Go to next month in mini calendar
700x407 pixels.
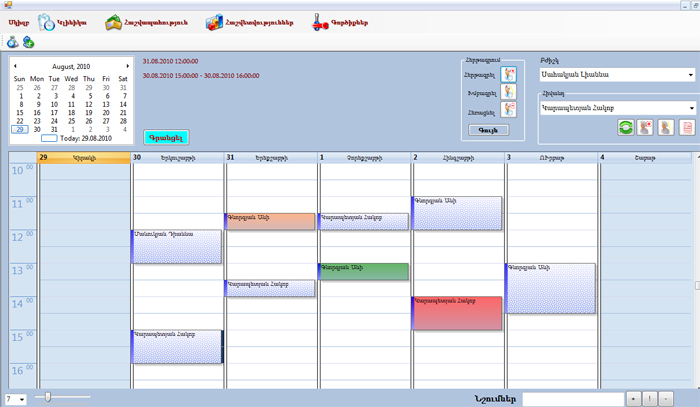(127, 66)
